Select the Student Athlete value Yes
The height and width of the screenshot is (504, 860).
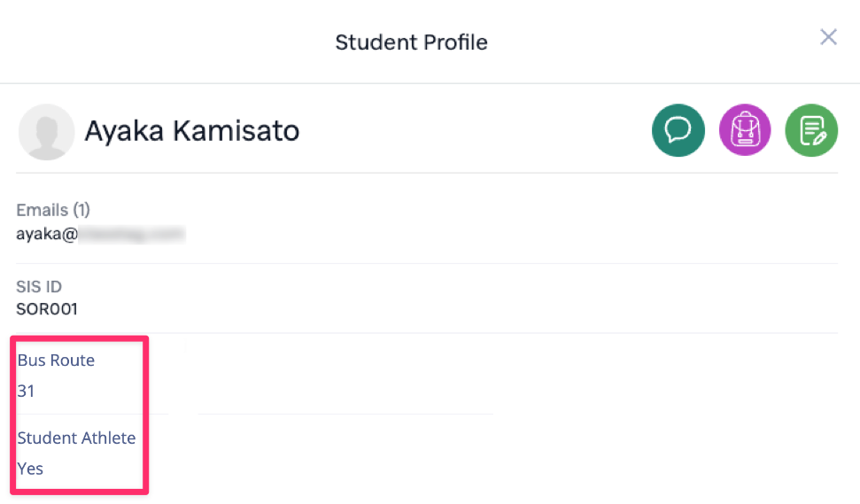pyautogui.click(x=30, y=469)
